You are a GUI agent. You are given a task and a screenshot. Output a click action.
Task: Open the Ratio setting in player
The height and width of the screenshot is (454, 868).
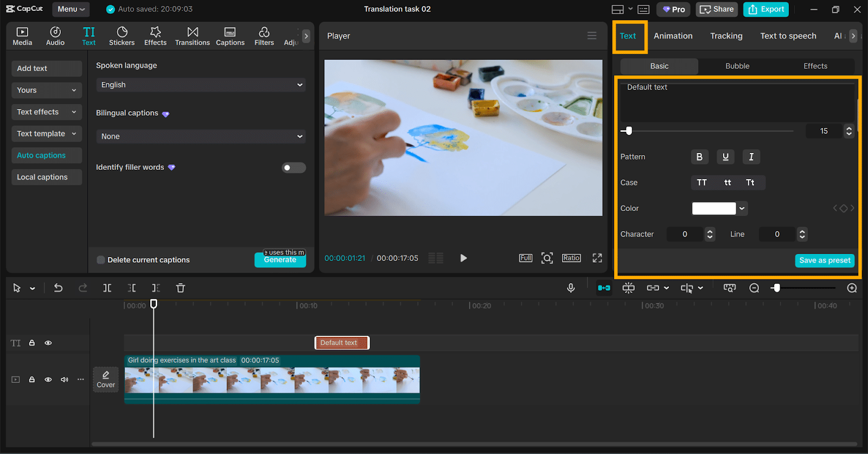[571, 258]
